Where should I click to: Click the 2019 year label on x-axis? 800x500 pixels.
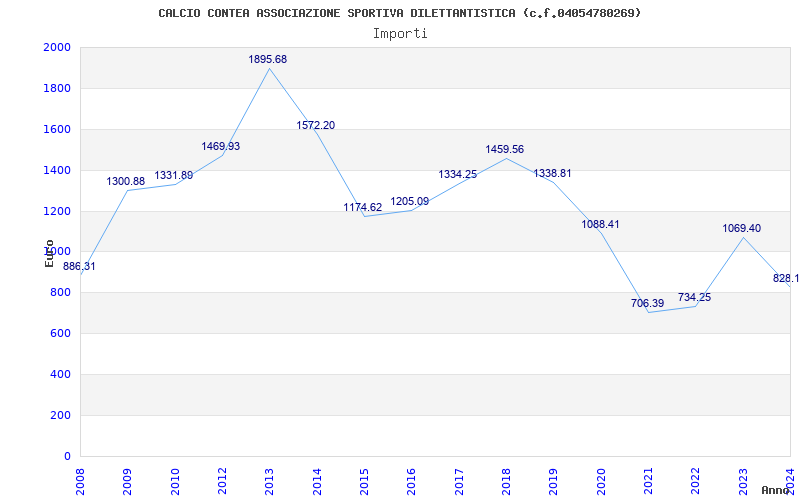coord(554,482)
